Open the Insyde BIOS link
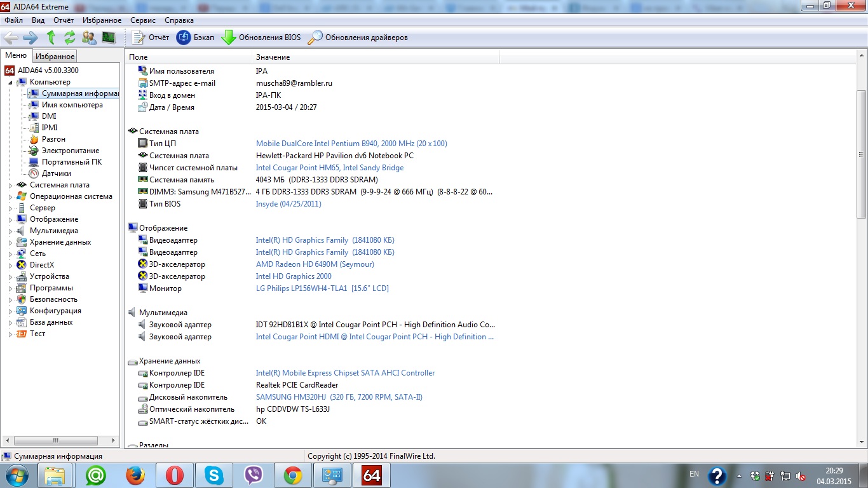Screen dimensions: 868x488 point(288,204)
